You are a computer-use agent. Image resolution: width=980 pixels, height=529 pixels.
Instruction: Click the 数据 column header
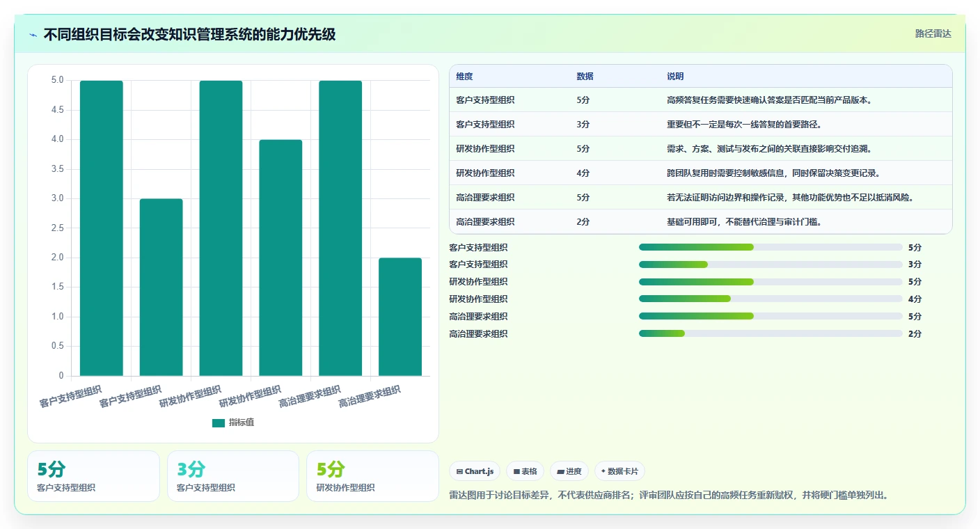pyautogui.click(x=585, y=77)
